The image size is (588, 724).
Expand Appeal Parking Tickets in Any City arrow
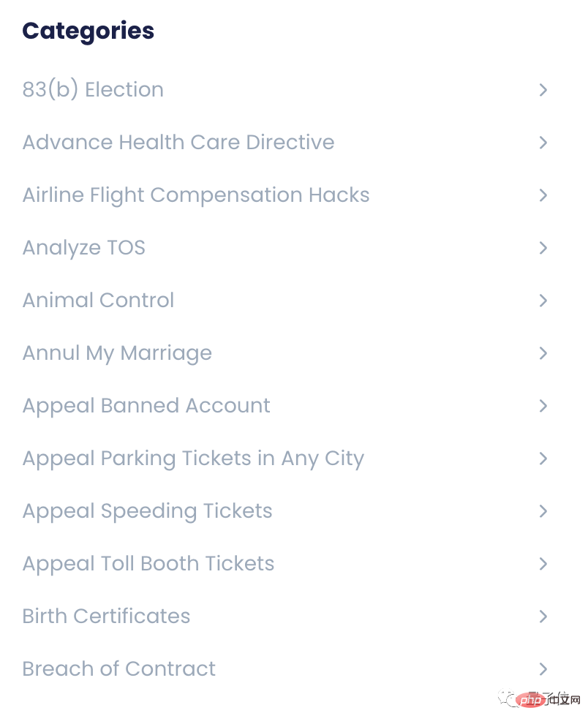pos(543,459)
